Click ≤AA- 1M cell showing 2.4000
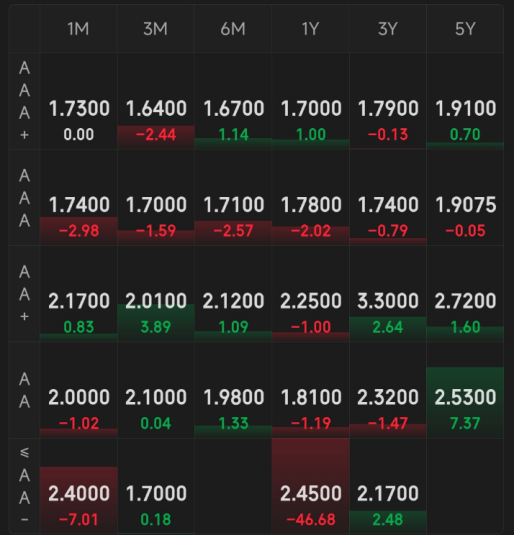This screenshot has width=514, height=536. [x=78, y=486]
